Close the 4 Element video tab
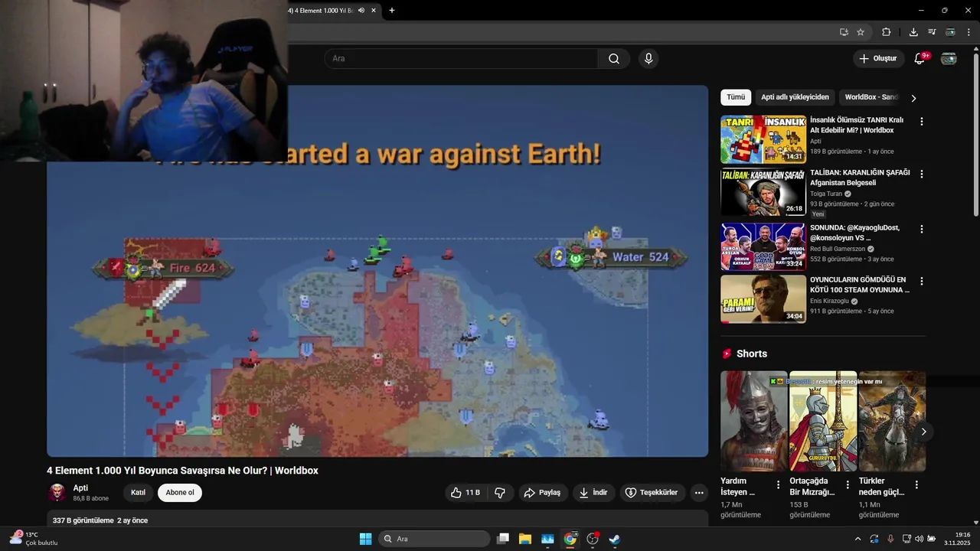 [374, 11]
